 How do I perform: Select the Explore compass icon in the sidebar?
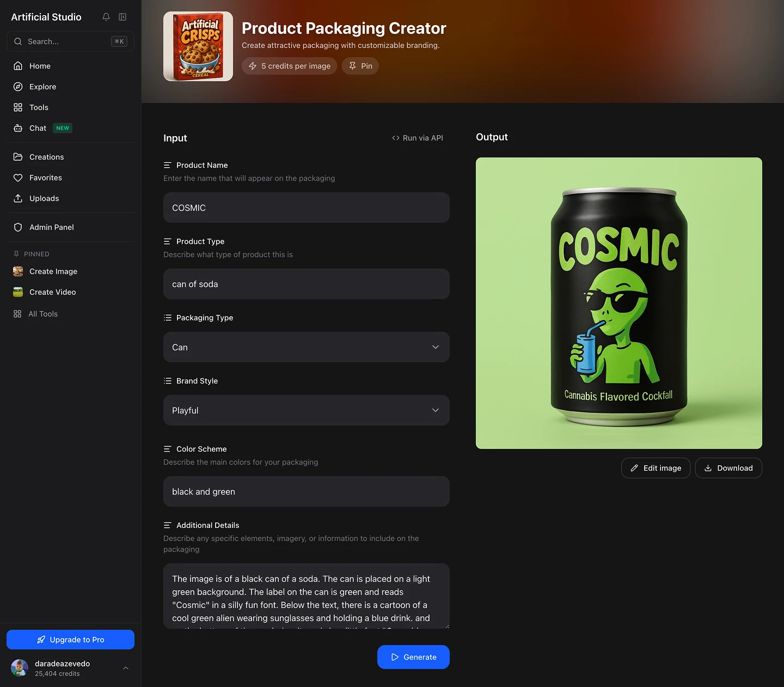tap(18, 87)
